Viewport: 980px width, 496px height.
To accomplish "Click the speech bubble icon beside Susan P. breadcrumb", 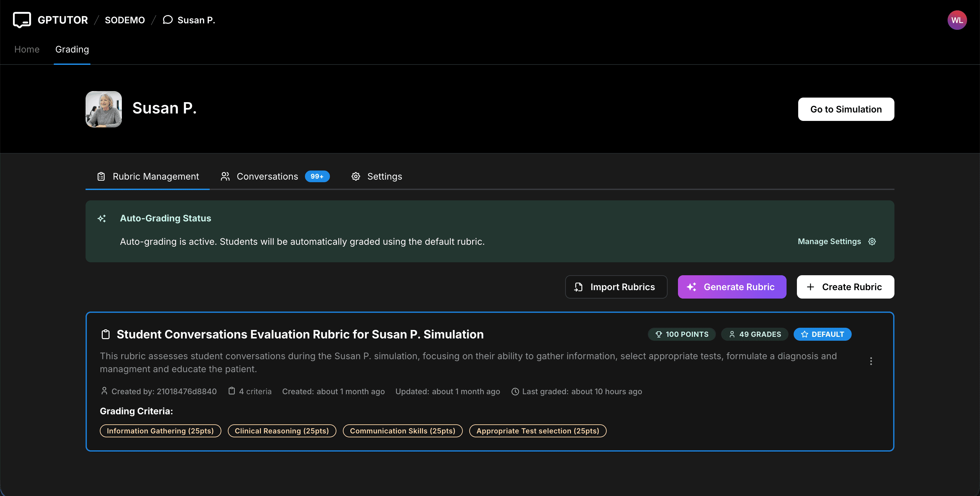I will [168, 20].
